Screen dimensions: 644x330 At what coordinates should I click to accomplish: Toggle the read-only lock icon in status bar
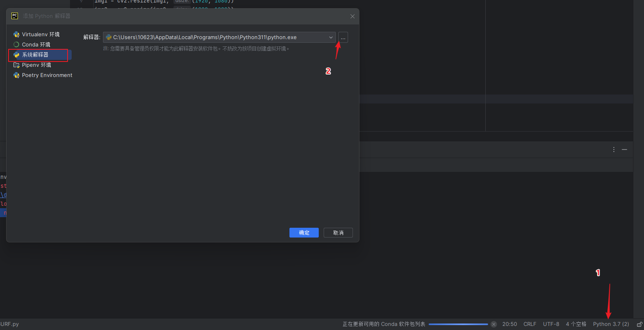point(639,324)
